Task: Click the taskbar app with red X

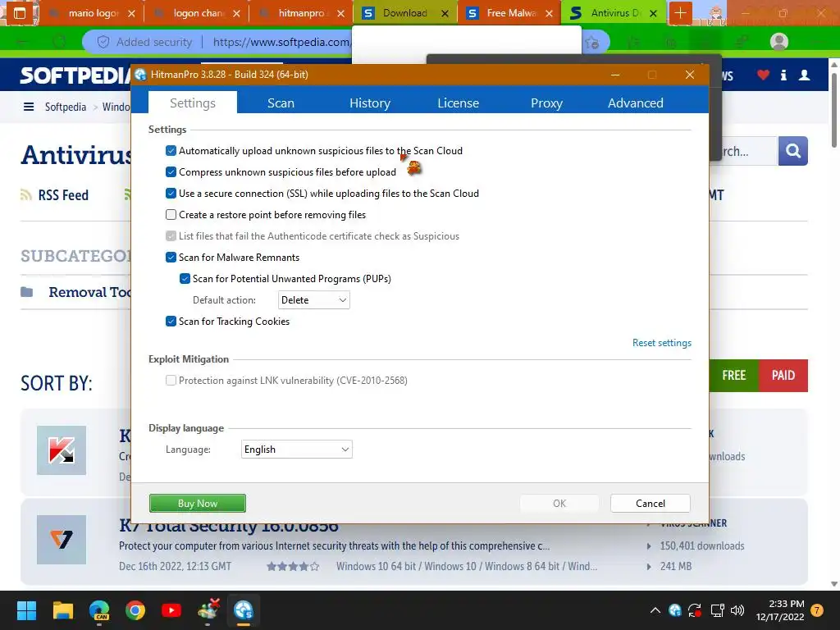Action: [x=208, y=610]
